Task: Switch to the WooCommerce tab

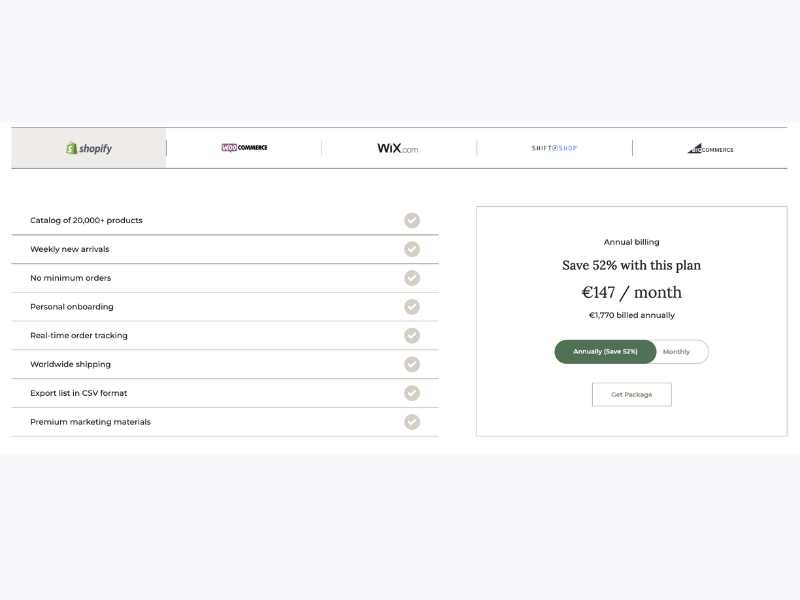Action: coord(244,148)
